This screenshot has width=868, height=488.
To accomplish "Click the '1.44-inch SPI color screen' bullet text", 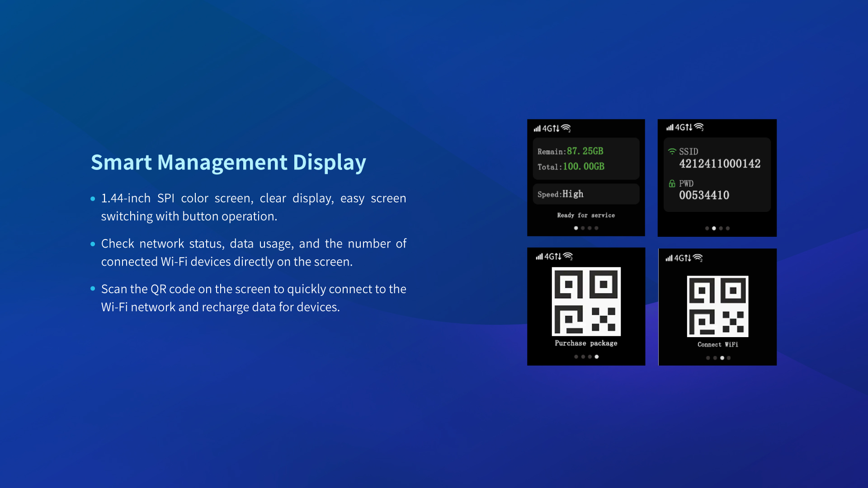I will click(254, 207).
